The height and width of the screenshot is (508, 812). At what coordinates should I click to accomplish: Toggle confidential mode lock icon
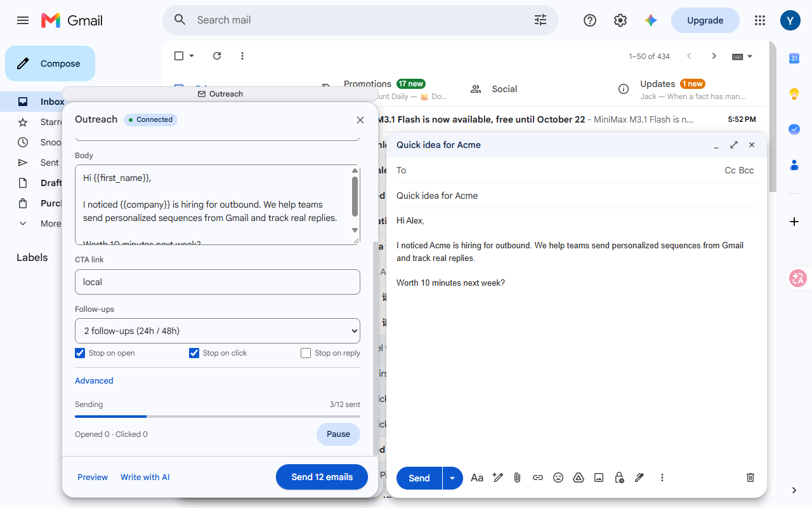(619, 478)
